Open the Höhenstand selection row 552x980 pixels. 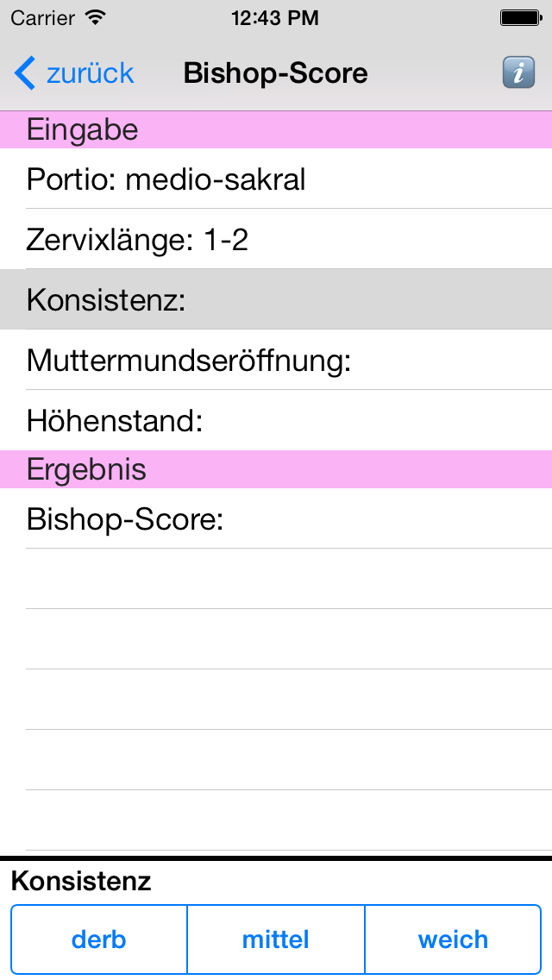[x=276, y=420]
